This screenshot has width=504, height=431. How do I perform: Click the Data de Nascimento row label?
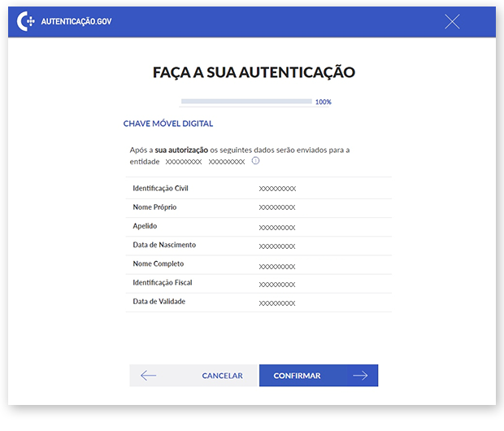pos(164,245)
